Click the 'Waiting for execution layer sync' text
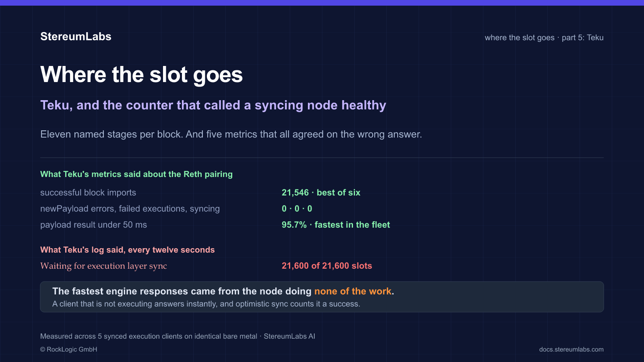 (103, 266)
